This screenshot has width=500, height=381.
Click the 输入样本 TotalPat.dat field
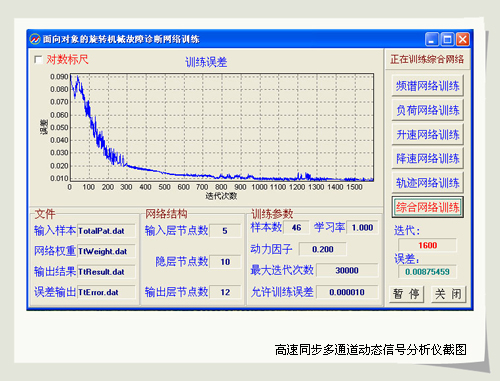click(106, 231)
